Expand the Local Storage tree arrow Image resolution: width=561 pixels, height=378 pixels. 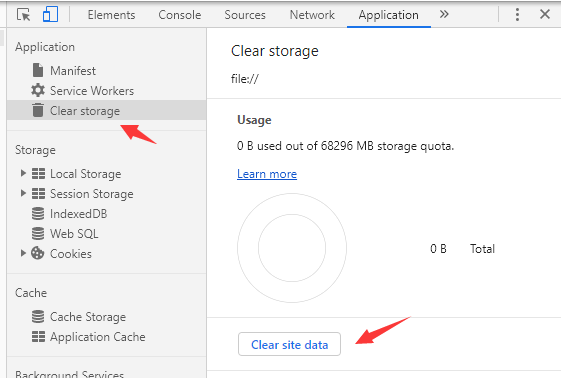click(23, 173)
